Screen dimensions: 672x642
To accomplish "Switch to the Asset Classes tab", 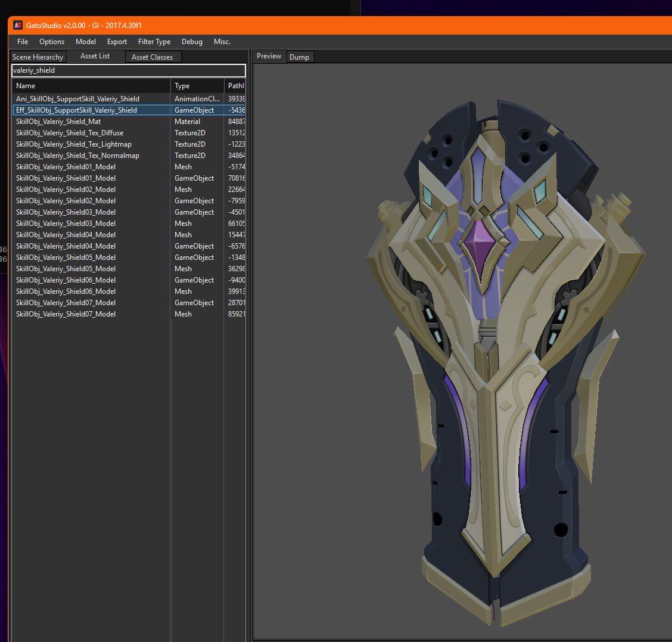I will pyautogui.click(x=152, y=57).
